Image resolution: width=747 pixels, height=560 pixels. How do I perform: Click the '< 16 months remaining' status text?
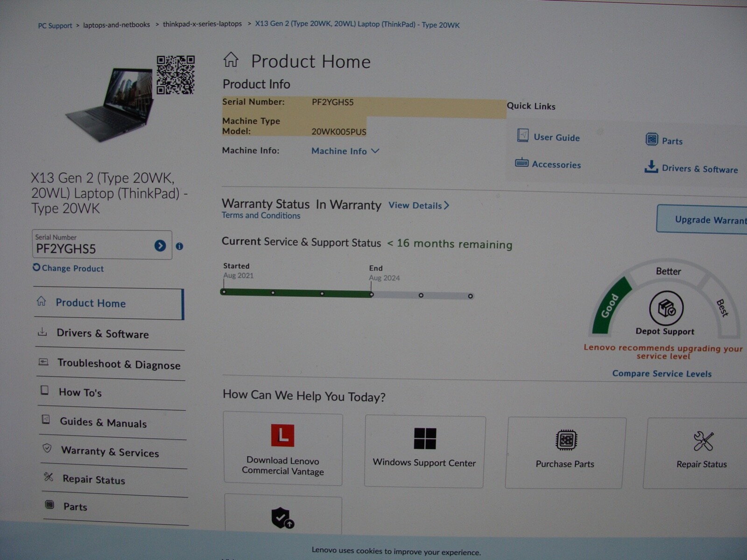coord(450,244)
